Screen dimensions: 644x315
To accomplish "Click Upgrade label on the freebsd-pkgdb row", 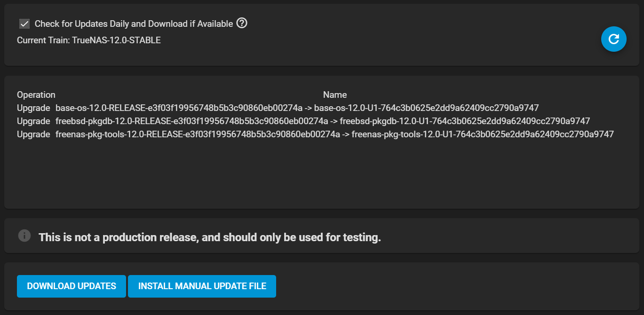I will point(33,121).
